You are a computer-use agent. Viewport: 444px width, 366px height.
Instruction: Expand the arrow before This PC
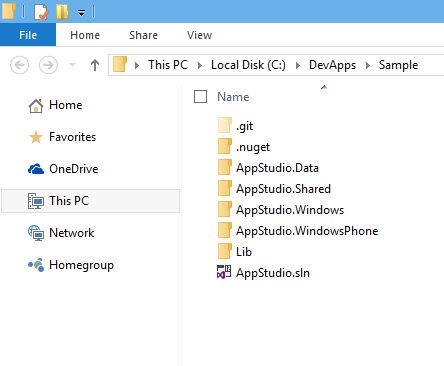coord(136,65)
